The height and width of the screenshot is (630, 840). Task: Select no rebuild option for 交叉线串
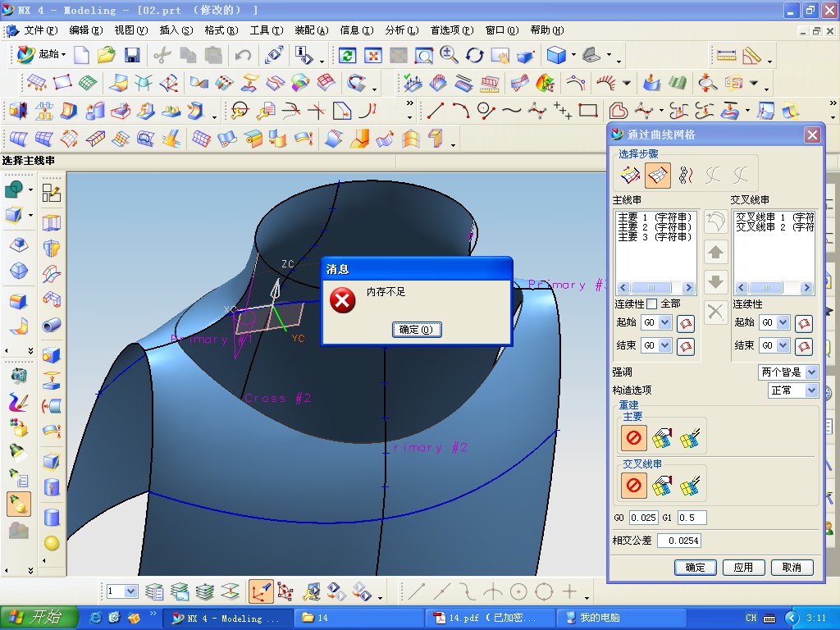pyautogui.click(x=634, y=486)
